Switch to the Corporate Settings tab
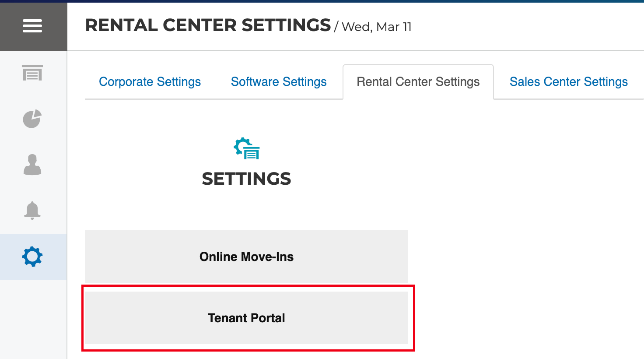644x359 pixels. [x=150, y=82]
